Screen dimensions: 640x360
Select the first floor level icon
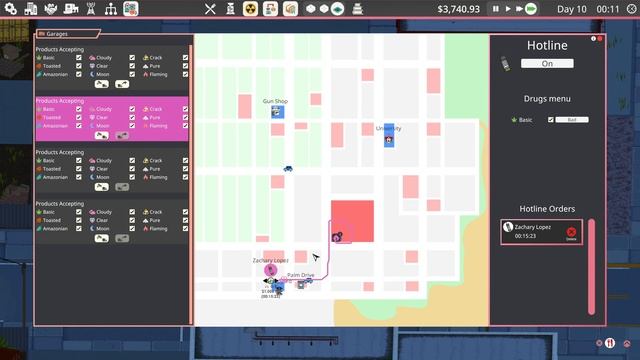coord(311,9)
